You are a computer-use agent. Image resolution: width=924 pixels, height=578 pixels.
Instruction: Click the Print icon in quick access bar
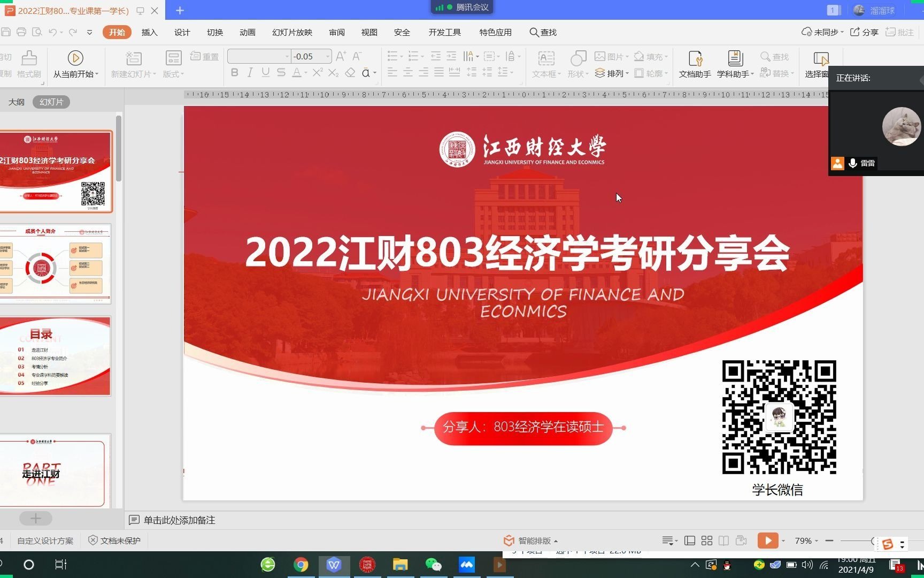tap(21, 32)
